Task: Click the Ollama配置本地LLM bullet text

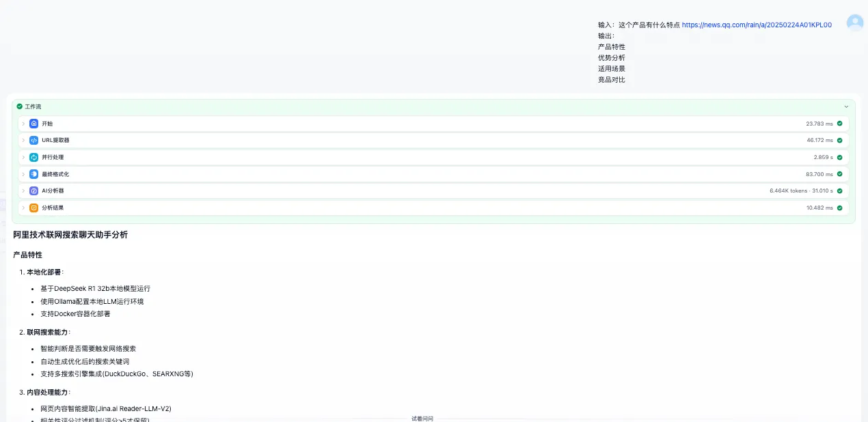Action: pos(92,301)
